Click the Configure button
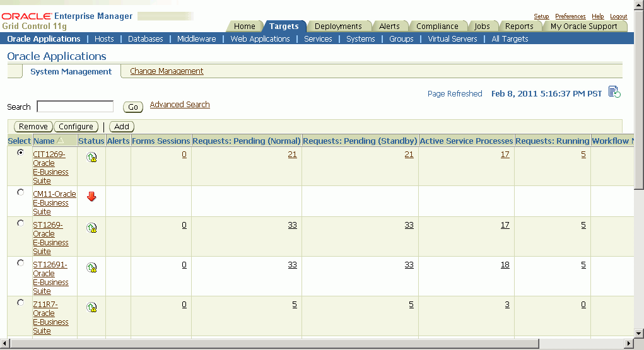The image size is (644, 350). click(x=76, y=127)
